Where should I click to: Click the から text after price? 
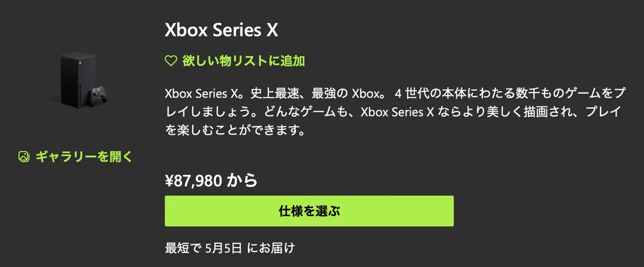pos(242,181)
